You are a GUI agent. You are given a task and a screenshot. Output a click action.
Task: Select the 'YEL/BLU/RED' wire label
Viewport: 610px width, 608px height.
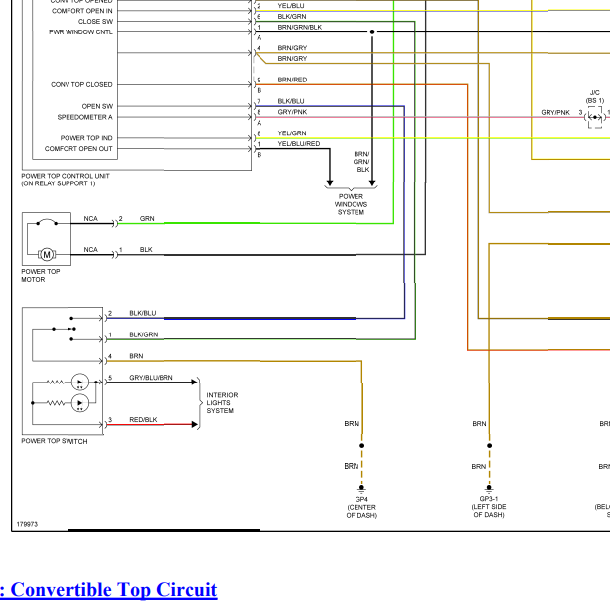(x=299, y=144)
